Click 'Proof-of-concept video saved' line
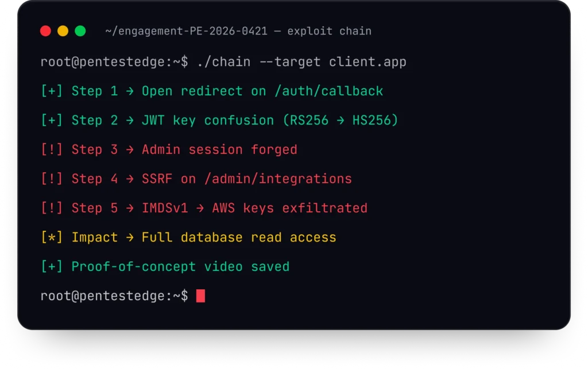Image resolution: width=588 pixels, height=369 pixels. [x=180, y=266]
